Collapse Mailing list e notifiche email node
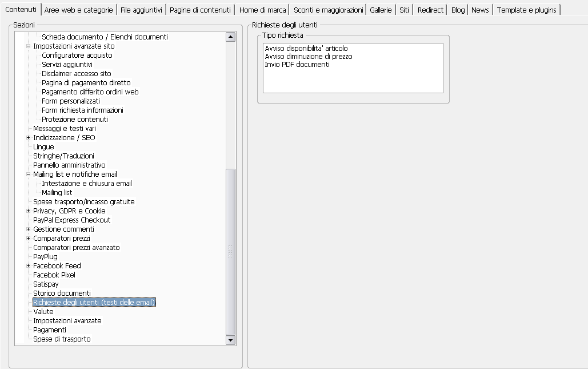This screenshot has height=369, width=588. tap(28, 174)
